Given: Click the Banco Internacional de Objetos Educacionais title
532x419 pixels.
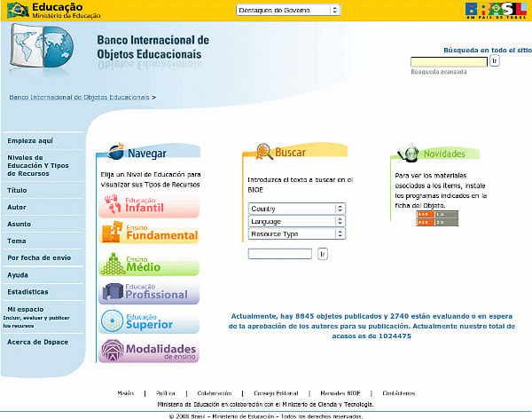Looking at the screenshot, I should click(153, 47).
